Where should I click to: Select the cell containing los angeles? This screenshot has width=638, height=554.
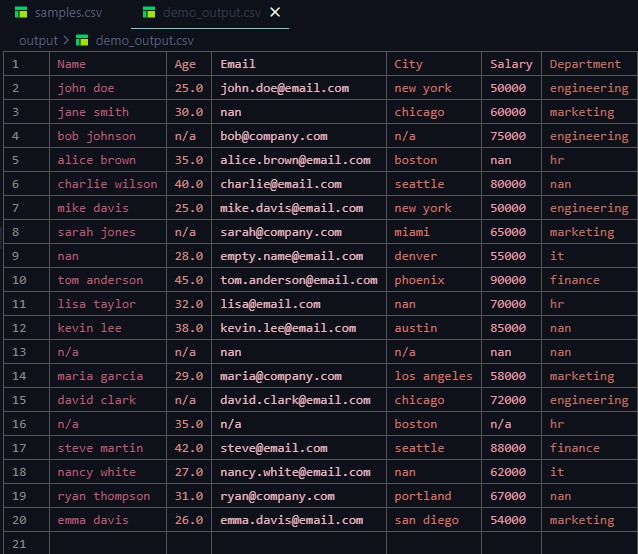[433, 376]
